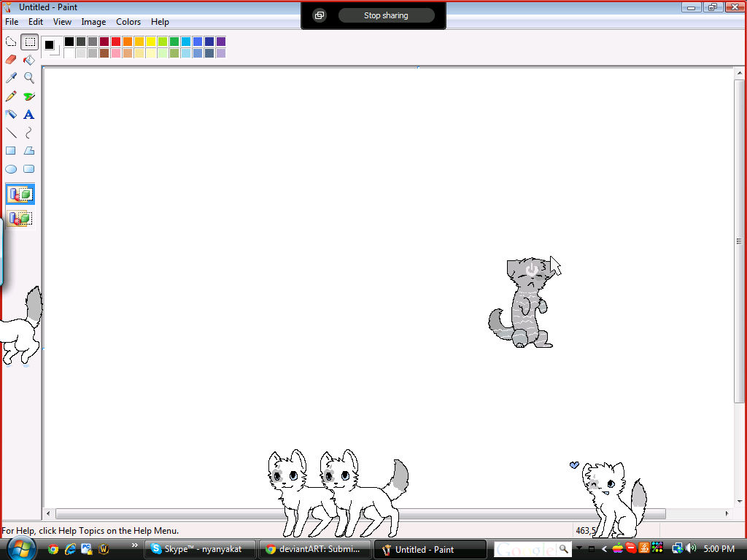This screenshot has width=747, height=560.
Task: Select the Polygon tool
Action: pyautogui.click(x=29, y=150)
